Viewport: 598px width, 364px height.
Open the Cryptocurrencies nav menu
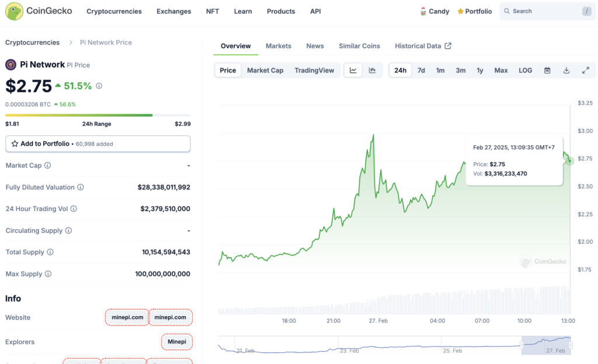point(114,12)
